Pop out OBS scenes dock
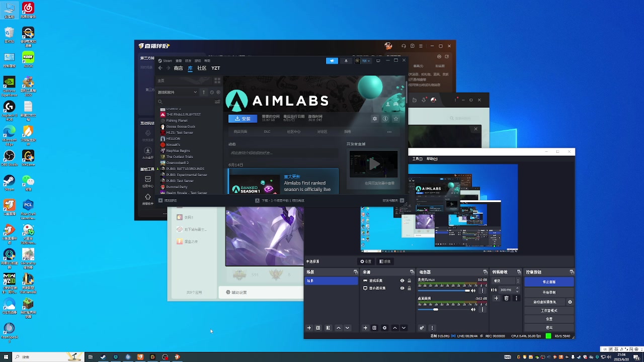Image resolution: width=644 pixels, height=362 pixels. point(356,272)
